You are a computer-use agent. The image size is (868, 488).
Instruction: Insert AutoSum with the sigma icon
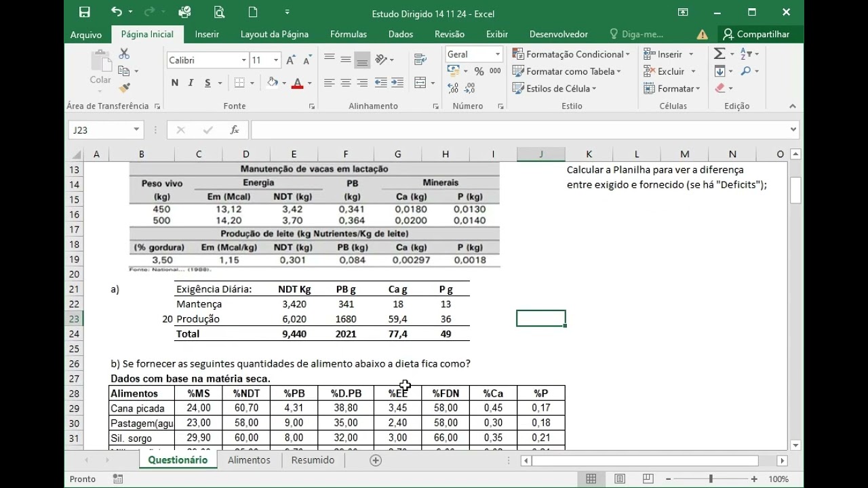click(720, 54)
